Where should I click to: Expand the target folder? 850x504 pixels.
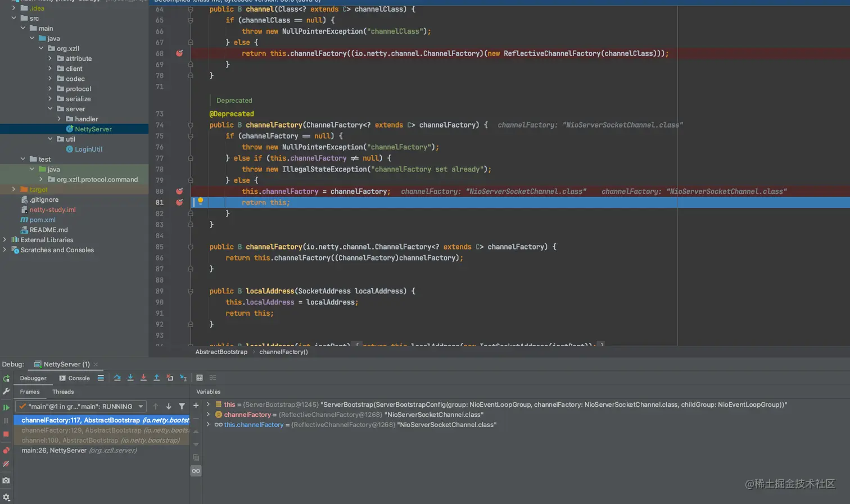(x=13, y=189)
